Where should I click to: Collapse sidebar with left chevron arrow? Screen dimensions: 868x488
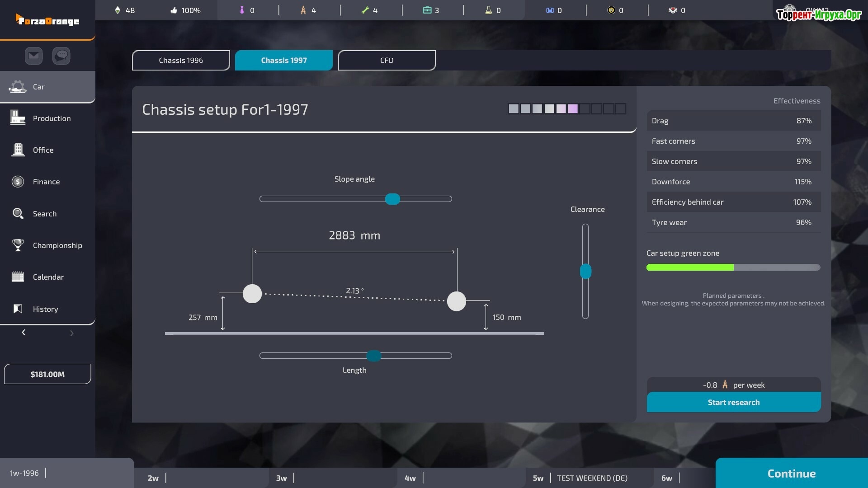[x=24, y=333]
